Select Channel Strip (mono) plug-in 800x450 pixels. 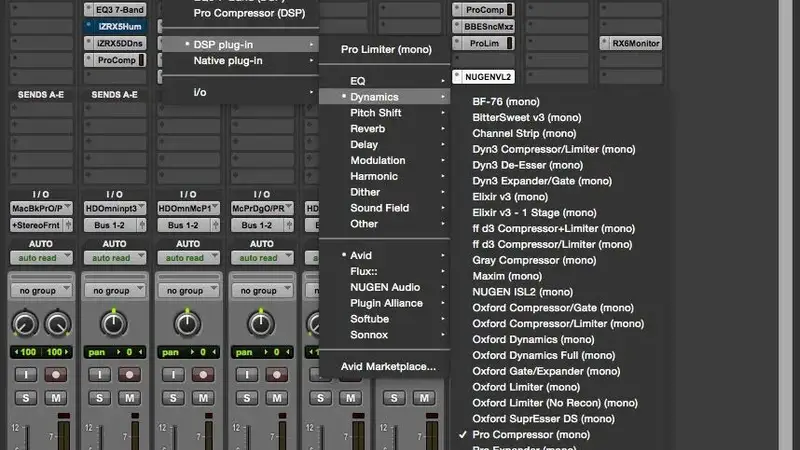524,133
